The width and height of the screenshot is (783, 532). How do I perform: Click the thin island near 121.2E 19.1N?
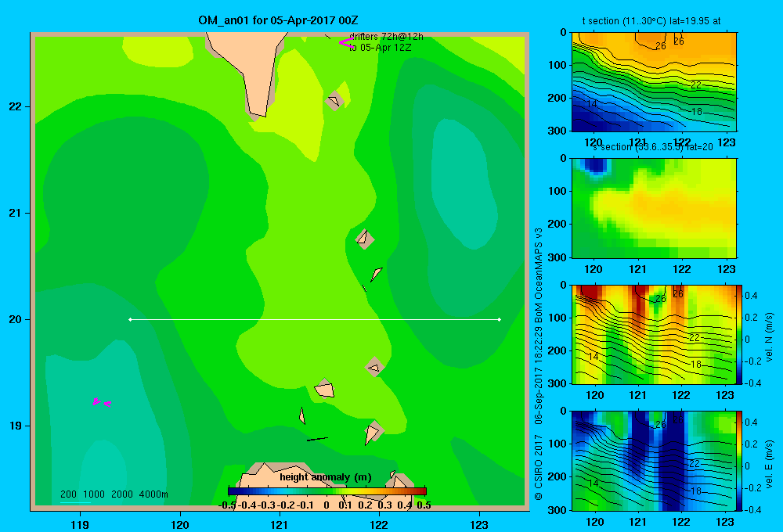pos(301,415)
